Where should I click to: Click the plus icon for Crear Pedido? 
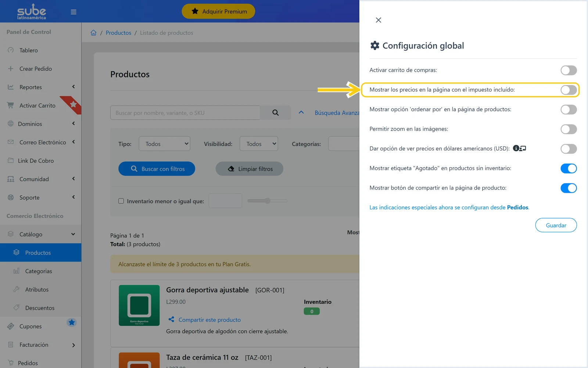click(x=11, y=68)
